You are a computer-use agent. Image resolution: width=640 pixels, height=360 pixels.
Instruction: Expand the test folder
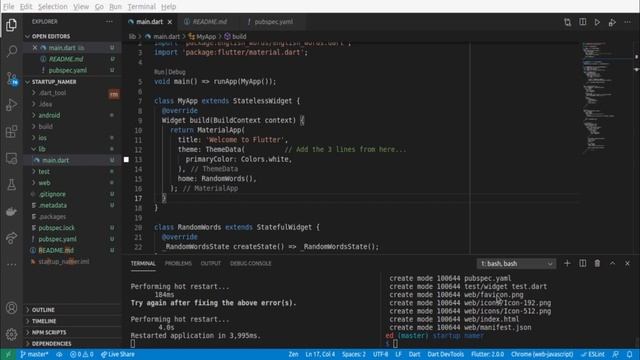[x=44, y=172]
